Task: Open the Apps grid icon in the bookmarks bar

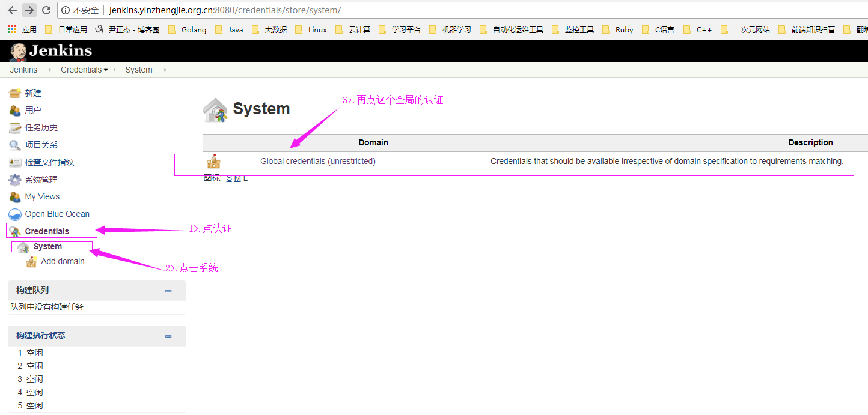Action: click(x=12, y=29)
